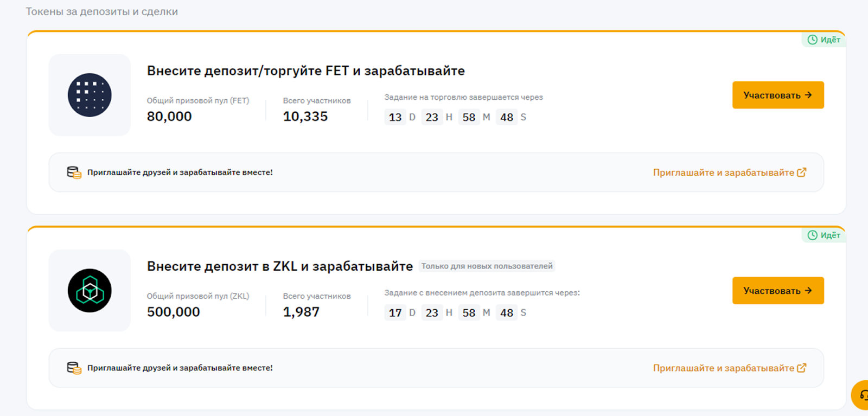Click Участвовать button for FET campaign
868x416 pixels.
coord(778,95)
